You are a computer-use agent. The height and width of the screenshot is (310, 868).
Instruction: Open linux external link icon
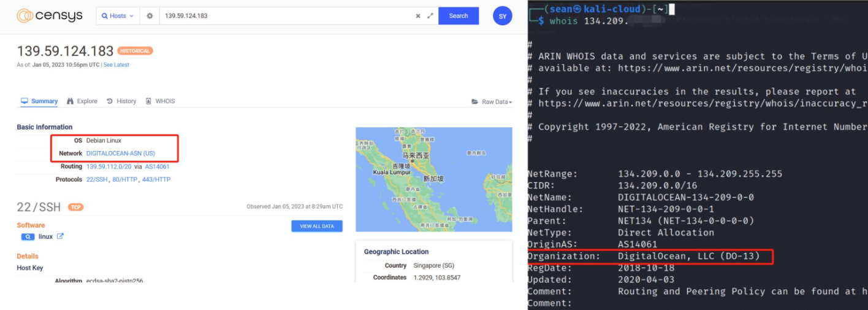pyautogui.click(x=60, y=236)
